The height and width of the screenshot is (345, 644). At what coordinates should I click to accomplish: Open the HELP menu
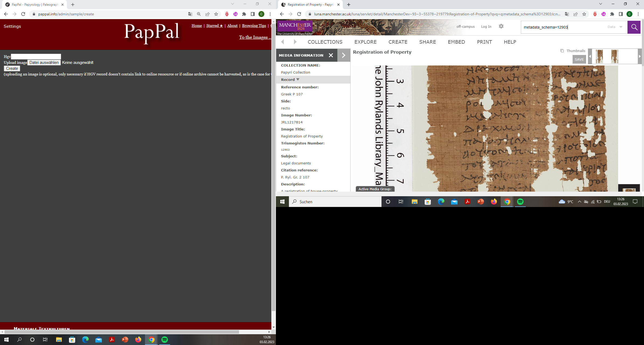pos(510,42)
